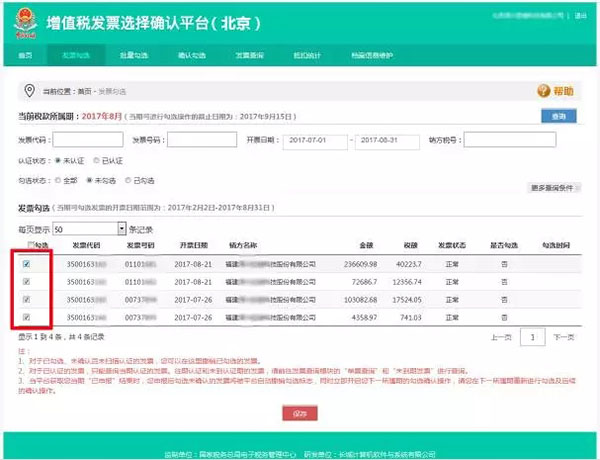Toggle checkbox for invoice amount 4358.97
Viewport: 600px width, 460px height.
point(26,317)
